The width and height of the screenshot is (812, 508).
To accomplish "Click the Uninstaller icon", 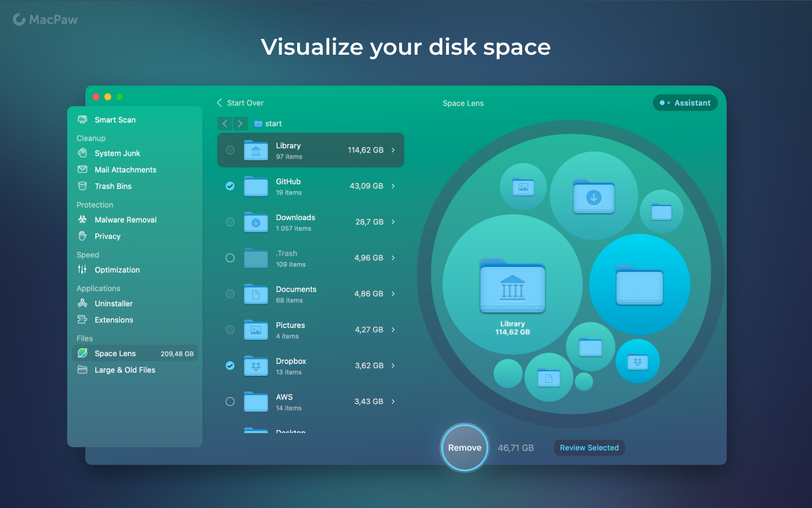I will coord(82,303).
